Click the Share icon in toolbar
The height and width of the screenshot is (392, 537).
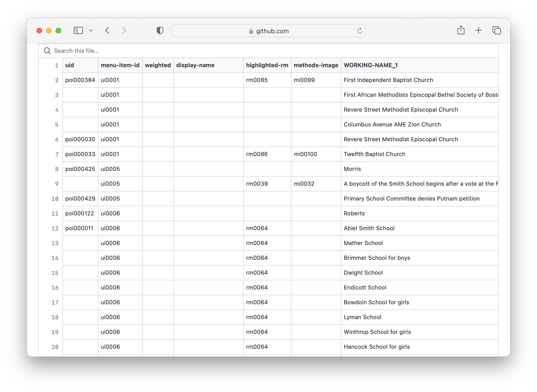click(461, 30)
